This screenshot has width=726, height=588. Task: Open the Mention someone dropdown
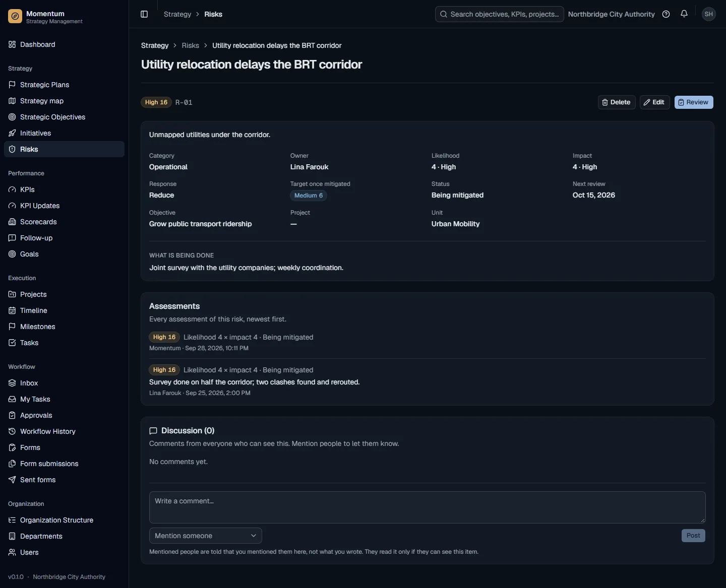(x=206, y=536)
